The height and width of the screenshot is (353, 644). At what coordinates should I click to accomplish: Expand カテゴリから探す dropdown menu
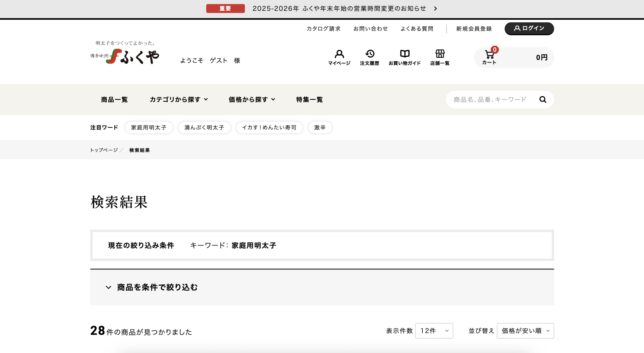(x=179, y=100)
